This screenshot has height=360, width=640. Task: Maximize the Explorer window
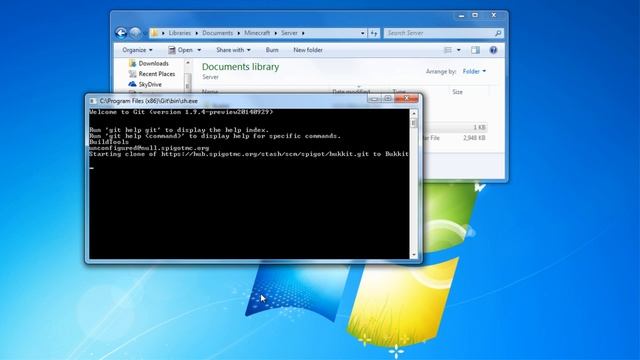[x=475, y=16]
